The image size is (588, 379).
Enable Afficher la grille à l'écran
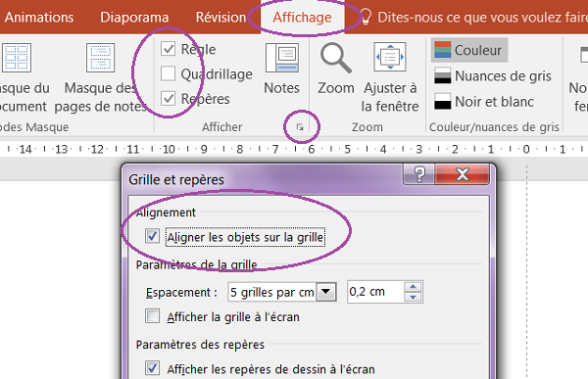[152, 316]
